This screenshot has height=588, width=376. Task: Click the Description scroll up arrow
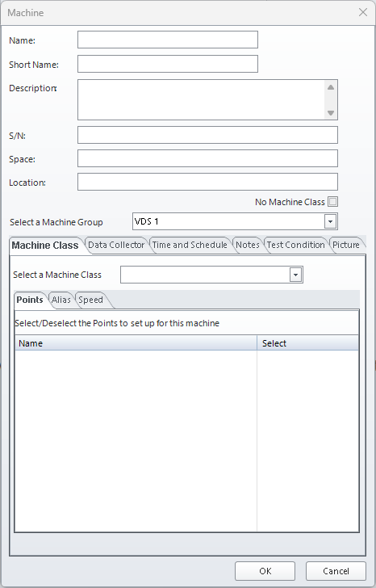click(x=331, y=87)
